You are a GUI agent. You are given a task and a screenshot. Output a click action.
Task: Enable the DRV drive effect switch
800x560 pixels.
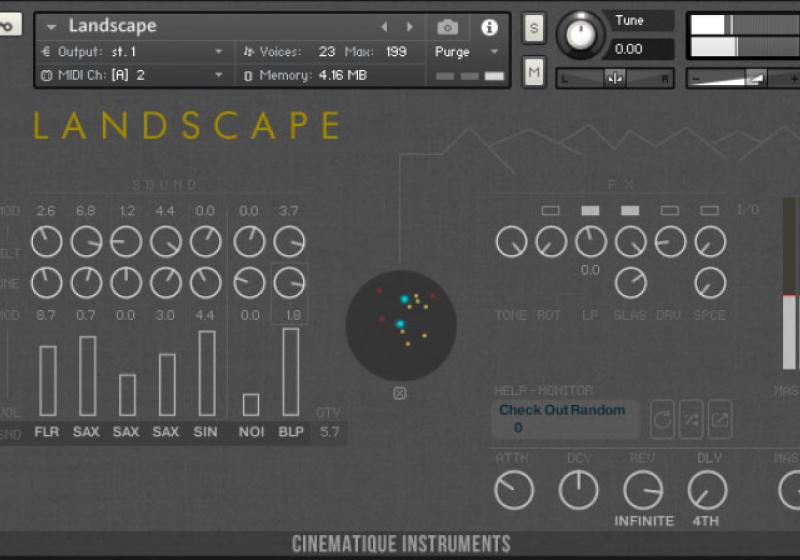pos(669,210)
